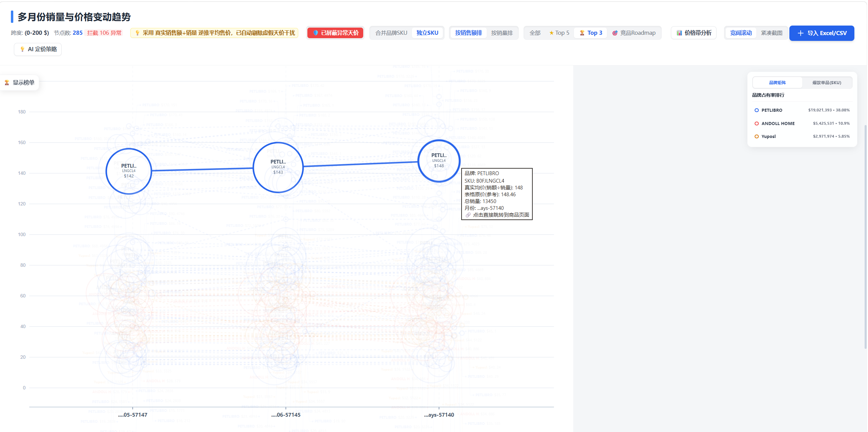Click the bar chart icon in 价格带分析
The height and width of the screenshot is (432, 868).
click(x=679, y=33)
